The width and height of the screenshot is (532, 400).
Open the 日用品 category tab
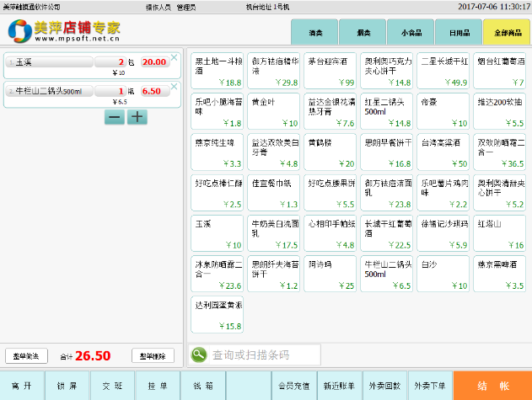point(459,32)
